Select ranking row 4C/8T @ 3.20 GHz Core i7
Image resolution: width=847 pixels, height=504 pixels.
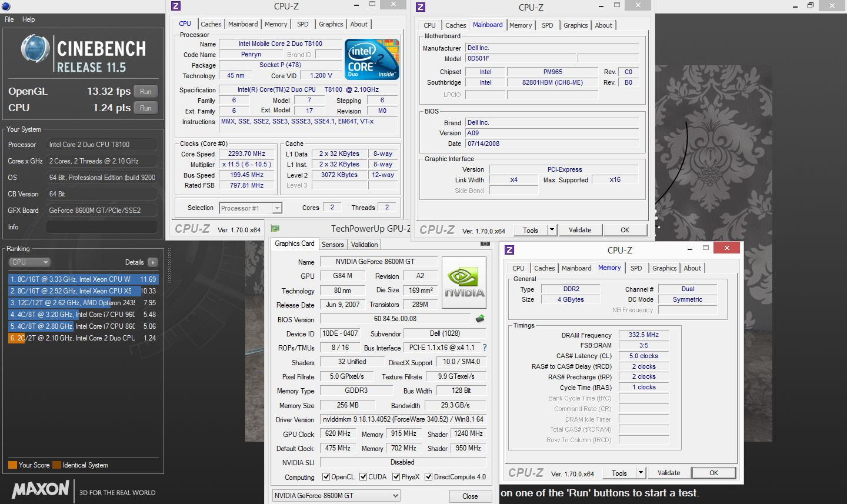83,315
